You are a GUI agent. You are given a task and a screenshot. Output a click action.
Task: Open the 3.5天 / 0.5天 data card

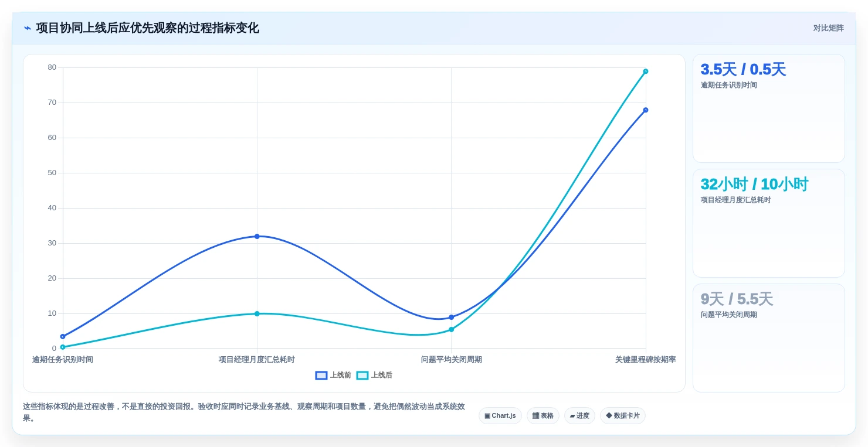point(769,108)
